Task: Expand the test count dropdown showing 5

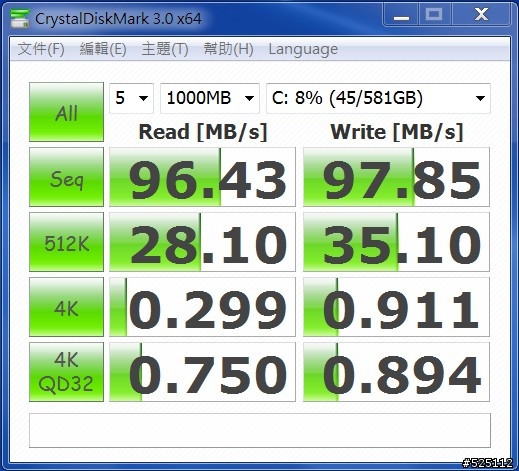Action: [131, 98]
